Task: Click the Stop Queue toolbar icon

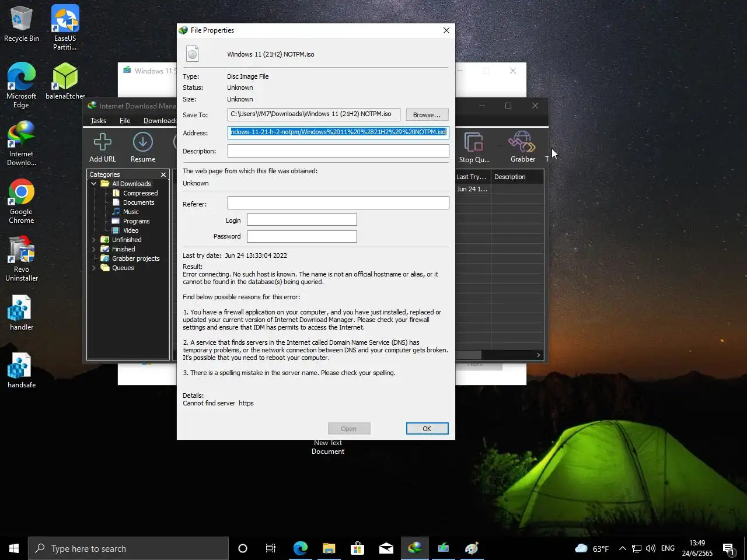Action: click(474, 147)
